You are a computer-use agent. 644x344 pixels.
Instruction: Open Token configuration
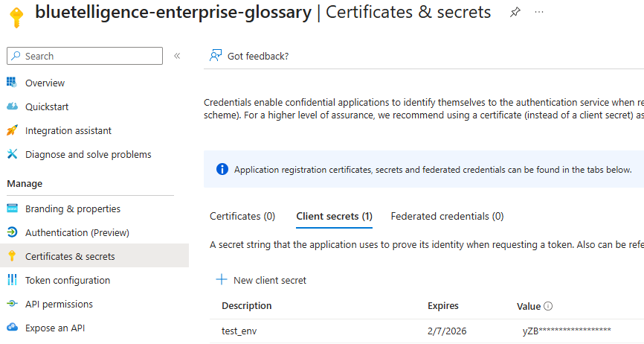pos(68,280)
